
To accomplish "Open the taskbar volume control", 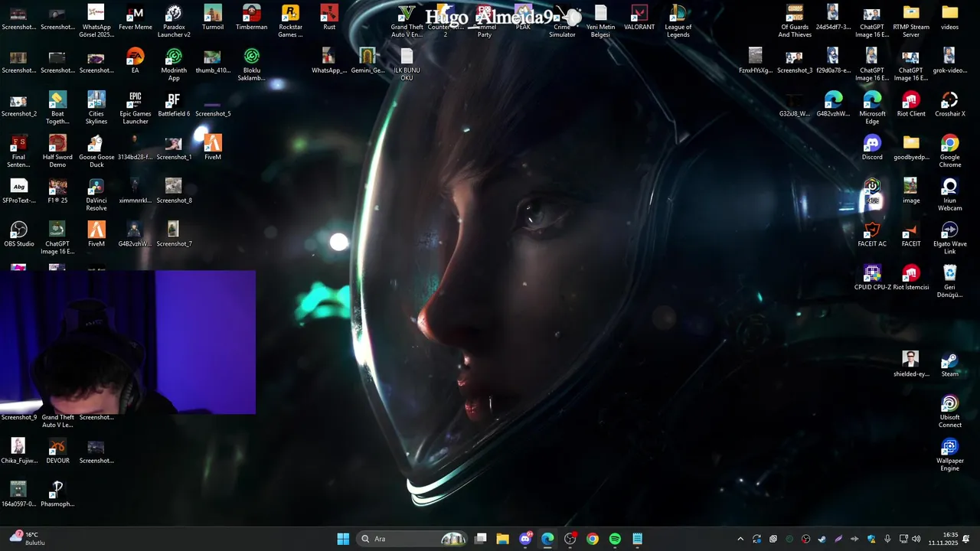I will 916,539.
